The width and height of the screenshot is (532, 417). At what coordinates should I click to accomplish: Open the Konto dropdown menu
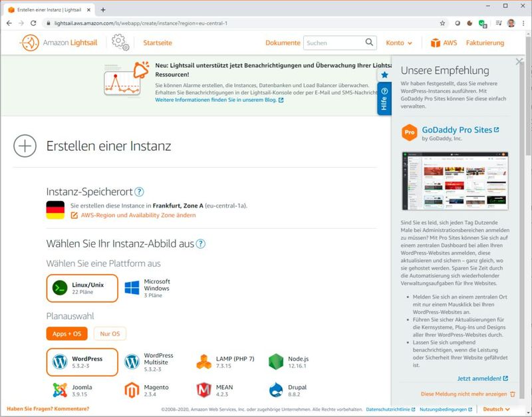pos(399,43)
